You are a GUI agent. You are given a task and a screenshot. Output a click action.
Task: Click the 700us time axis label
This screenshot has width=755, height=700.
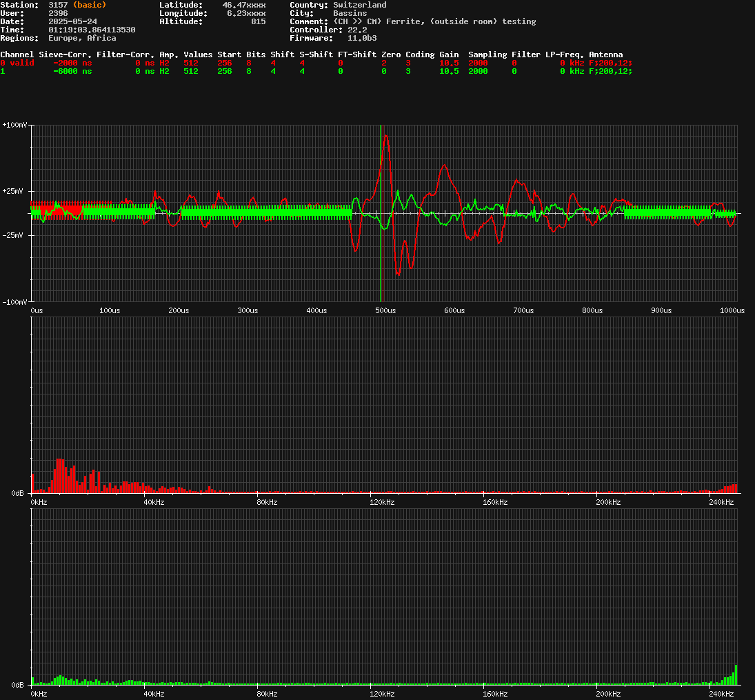coord(523,311)
